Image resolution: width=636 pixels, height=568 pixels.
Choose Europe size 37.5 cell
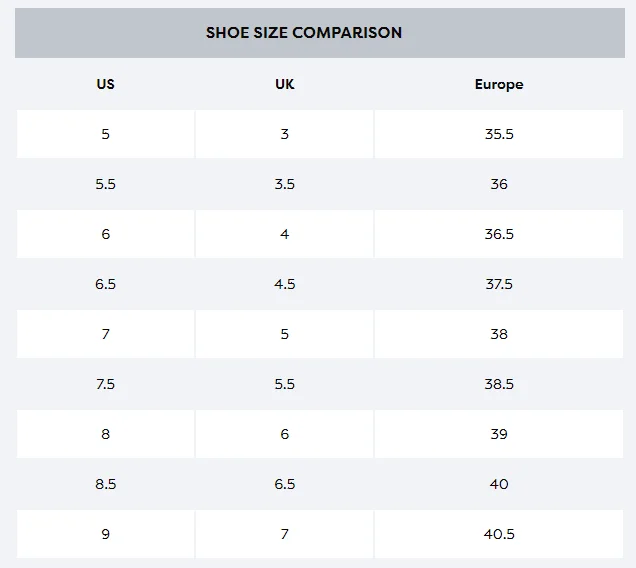[498, 284]
